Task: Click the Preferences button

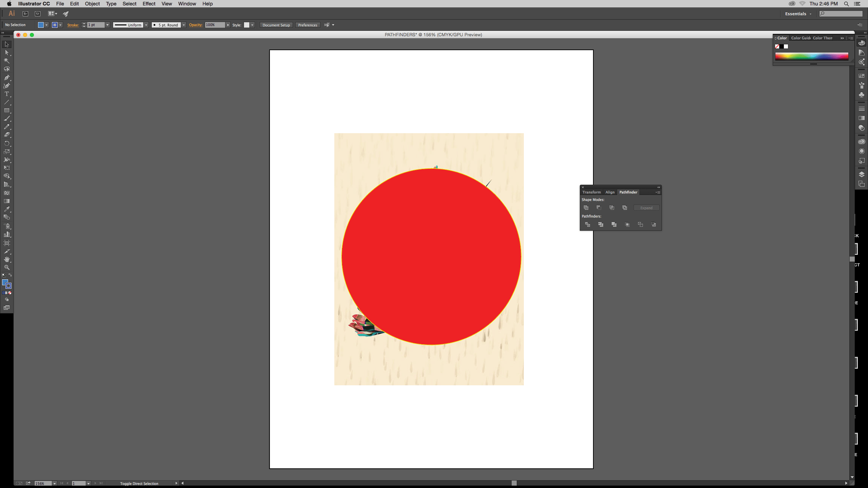Action: pos(308,25)
